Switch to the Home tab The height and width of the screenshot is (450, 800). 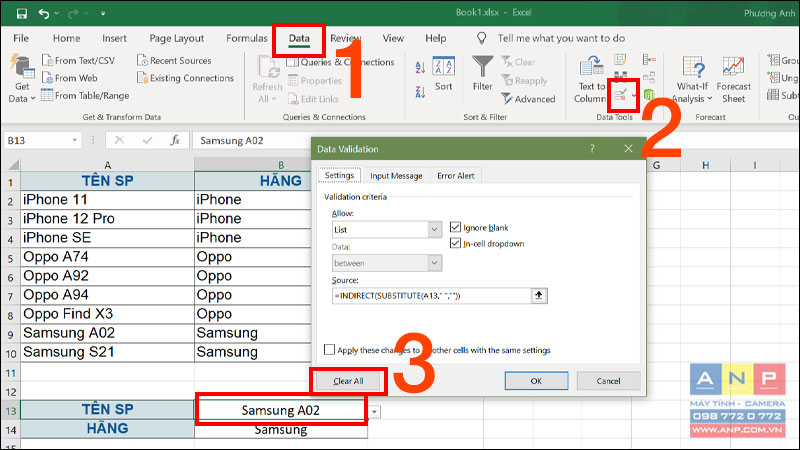click(x=66, y=38)
